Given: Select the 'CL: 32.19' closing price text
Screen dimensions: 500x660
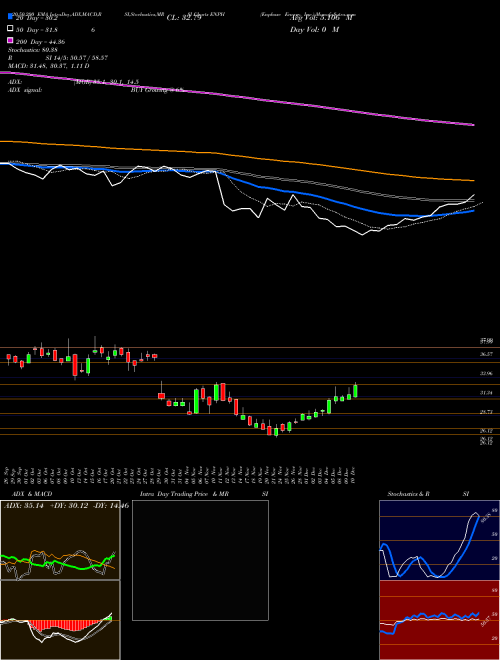Looking at the screenshot, I should coord(184,18).
